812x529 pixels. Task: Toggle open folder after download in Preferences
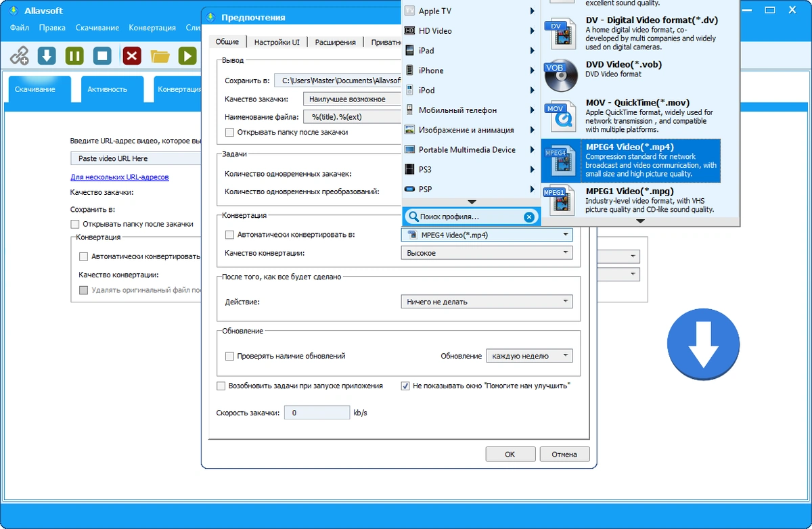point(230,133)
